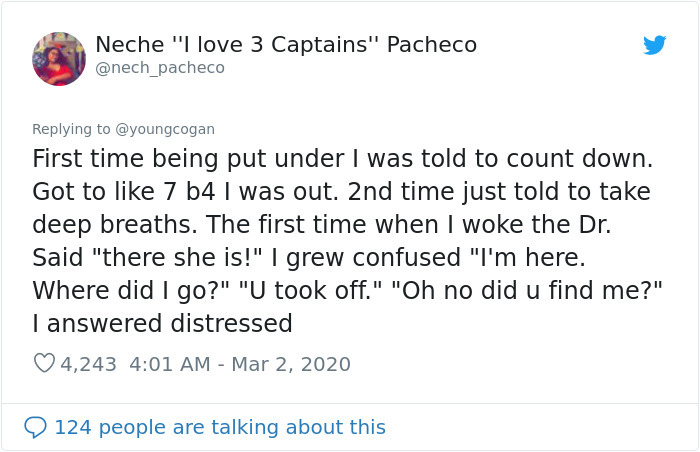Open "124 people are talking about this"
The width and height of the screenshot is (700, 452).
219,427
